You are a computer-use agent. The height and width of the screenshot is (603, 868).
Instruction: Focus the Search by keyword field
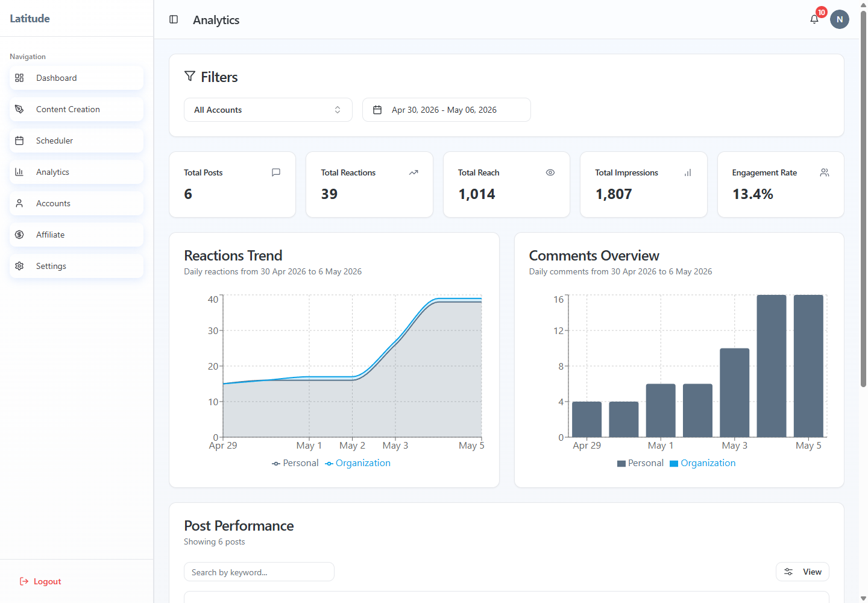click(259, 572)
